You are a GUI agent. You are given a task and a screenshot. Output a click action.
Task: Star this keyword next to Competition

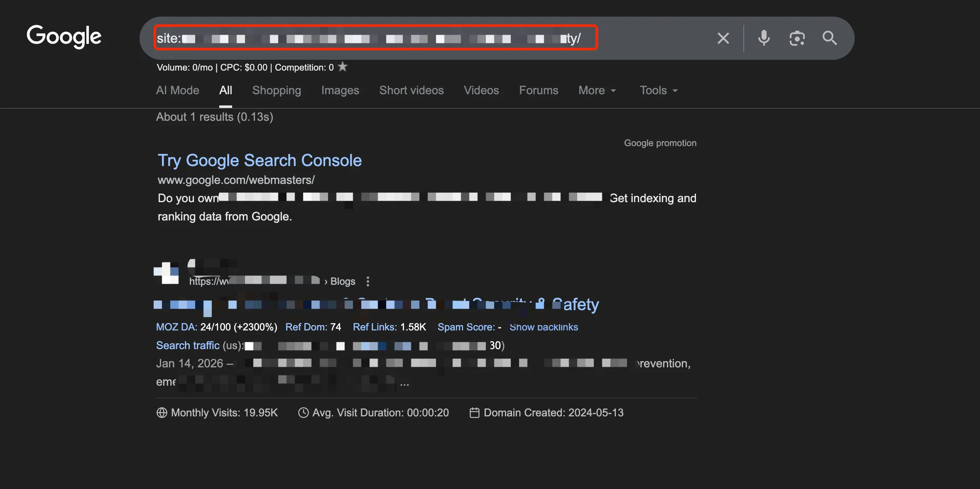343,67
